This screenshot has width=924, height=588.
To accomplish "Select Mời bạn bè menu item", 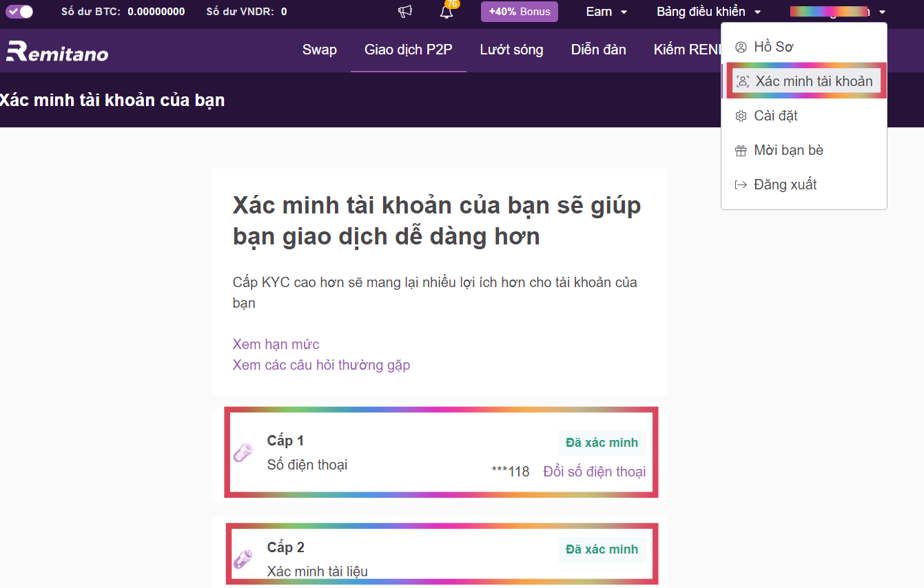I will 803,150.
